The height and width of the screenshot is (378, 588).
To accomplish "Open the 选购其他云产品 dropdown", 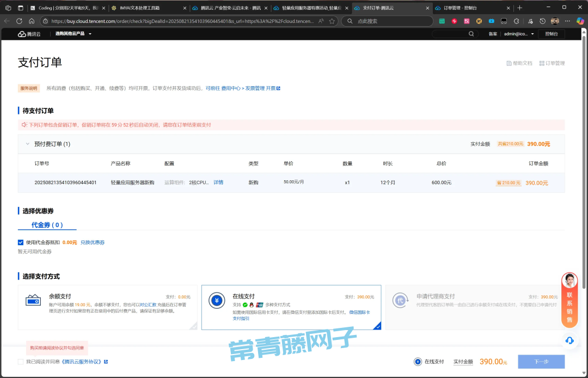I will 73,34.
